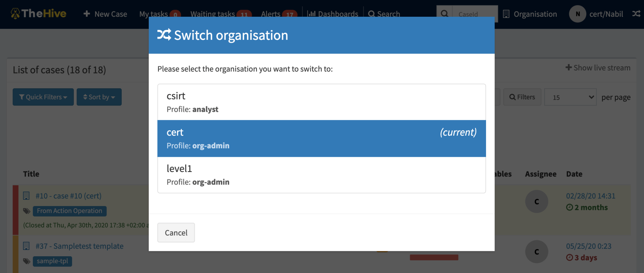Click the search magnifier icon beside CaseId
644x273 pixels.
point(444,14)
